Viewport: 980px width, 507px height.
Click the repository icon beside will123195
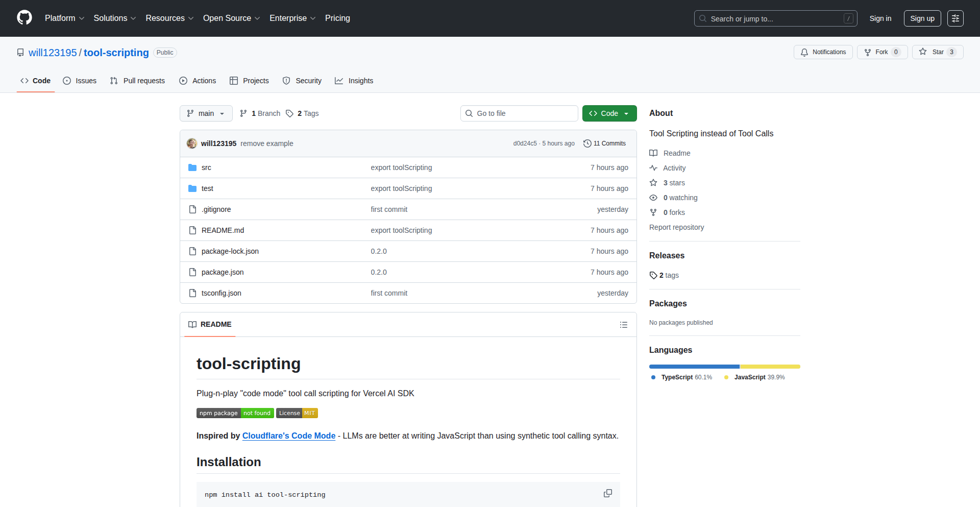[20, 53]
